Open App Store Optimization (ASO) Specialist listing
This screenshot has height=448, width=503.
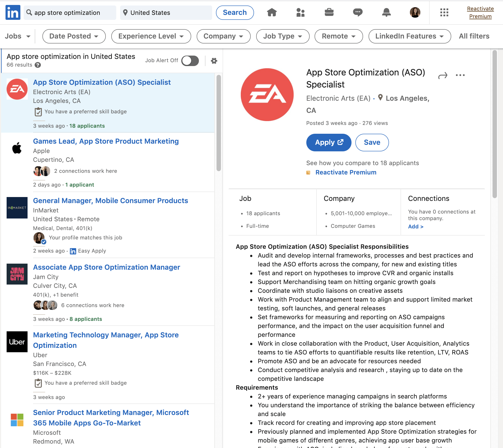point(102,83)
